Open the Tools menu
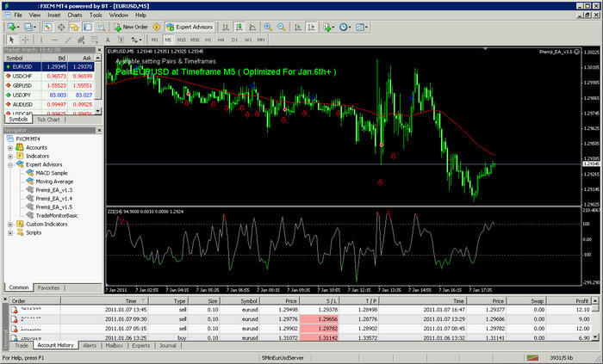This screenshot has height=364, width=603. coord(96,15)
